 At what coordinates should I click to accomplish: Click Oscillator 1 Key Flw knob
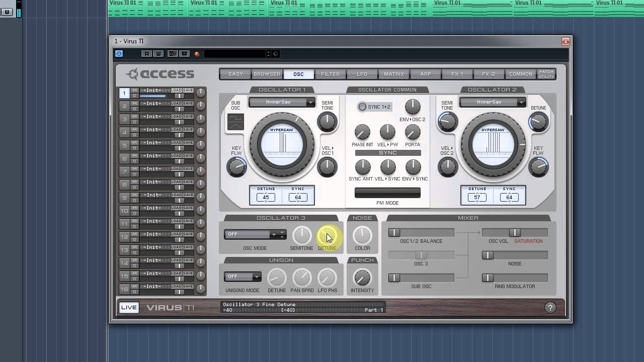coord(236,167)
